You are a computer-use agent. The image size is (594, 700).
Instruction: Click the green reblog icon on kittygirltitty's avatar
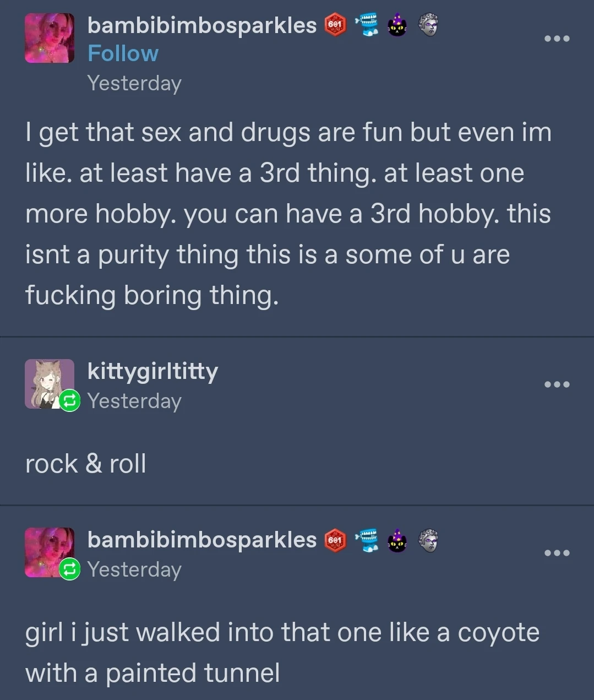69,400
